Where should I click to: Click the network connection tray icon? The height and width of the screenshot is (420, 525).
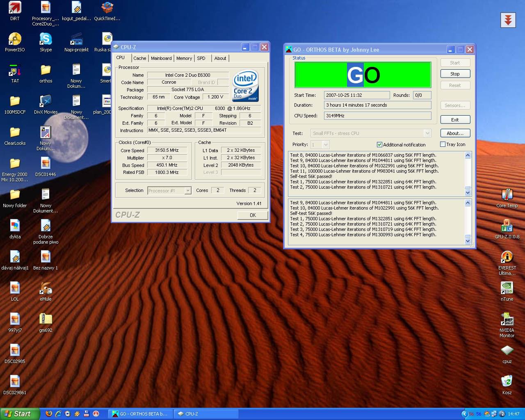[494, 414]
